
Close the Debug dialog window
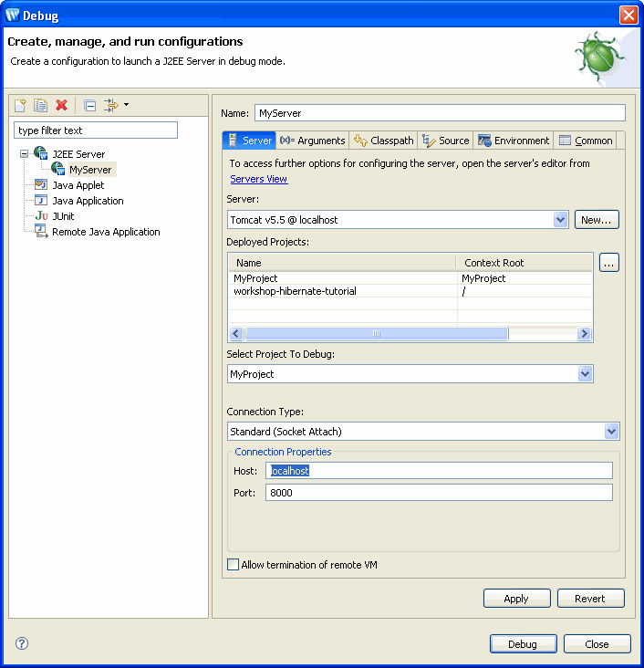point(628,15)
